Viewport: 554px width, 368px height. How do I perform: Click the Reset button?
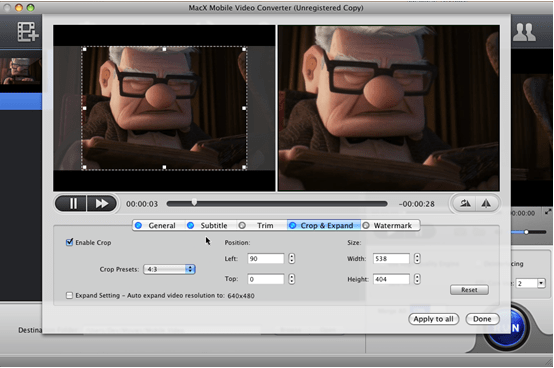(469, 290)
